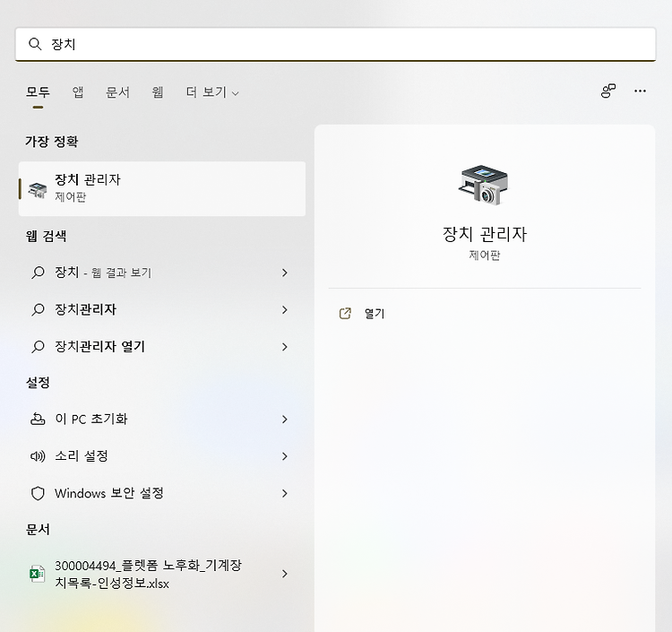Screen dimensions: 672x632
Task: Select the 모두 tab
Action: (38, 91)
